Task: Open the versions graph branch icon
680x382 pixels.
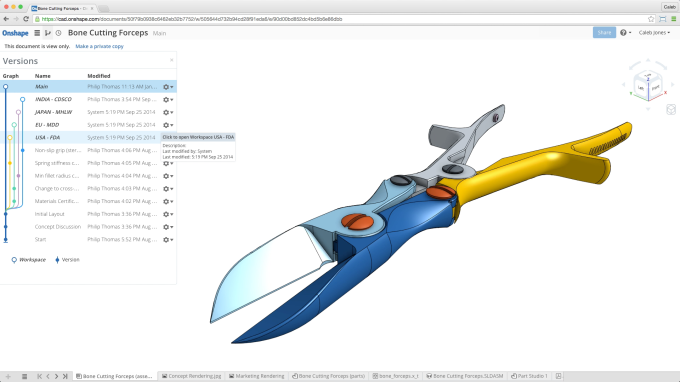Action: pyautogui.click(x=48, y=33)
